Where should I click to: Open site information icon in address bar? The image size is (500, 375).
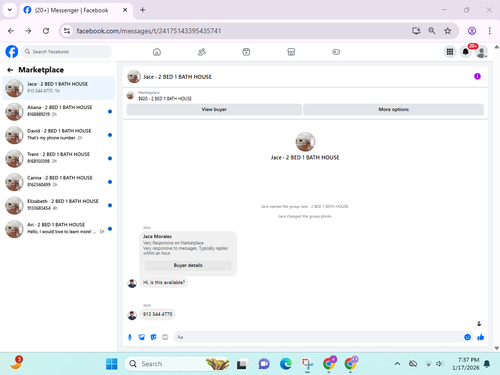coord(67,31)
